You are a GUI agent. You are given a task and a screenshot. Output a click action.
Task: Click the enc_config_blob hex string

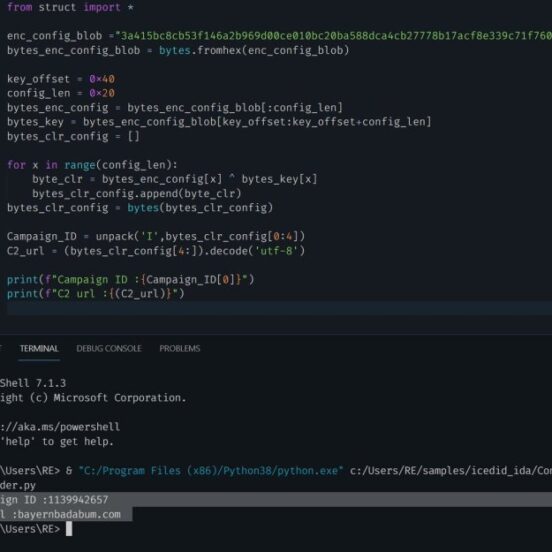tap(336, 36)
